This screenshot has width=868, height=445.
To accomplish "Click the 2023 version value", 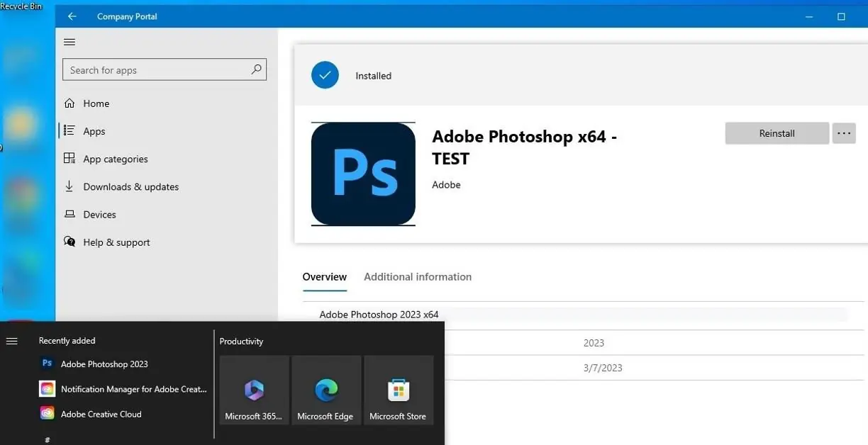I will (594, 343).
